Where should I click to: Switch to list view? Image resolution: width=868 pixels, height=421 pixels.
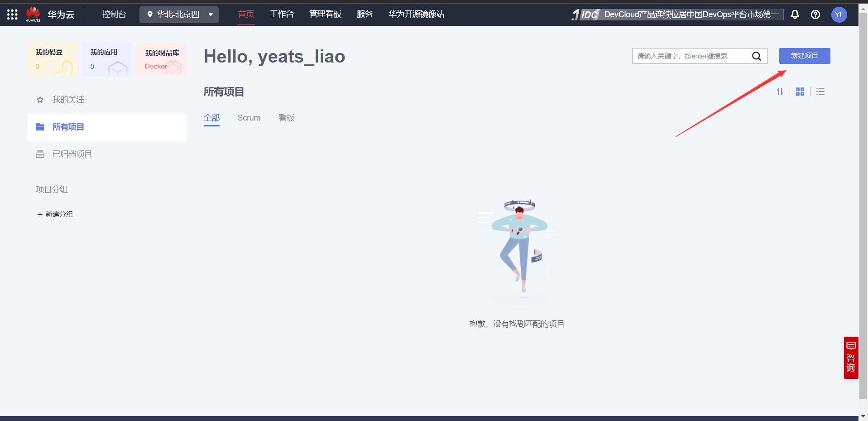pyautogui.click(x=820, y=92)
